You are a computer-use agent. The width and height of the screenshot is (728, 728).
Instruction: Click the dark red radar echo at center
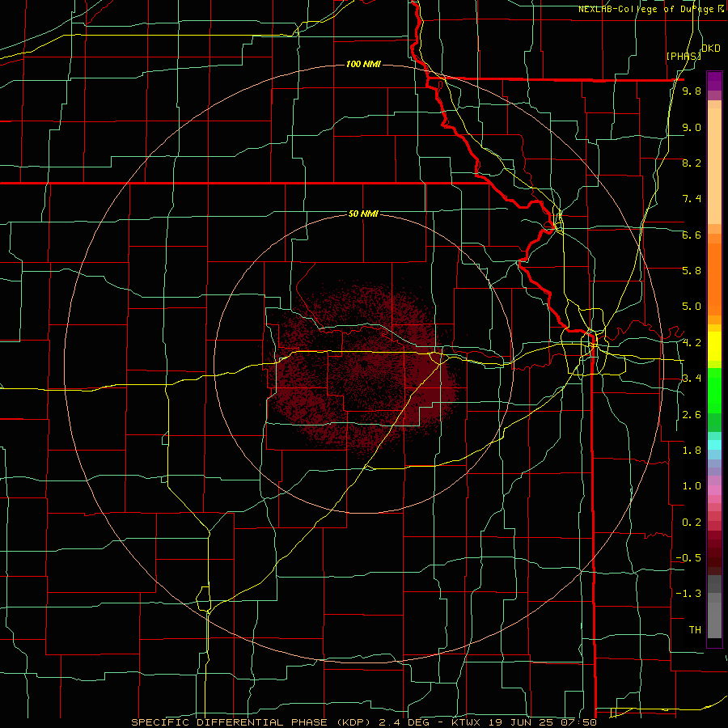[x=363, y=365]
